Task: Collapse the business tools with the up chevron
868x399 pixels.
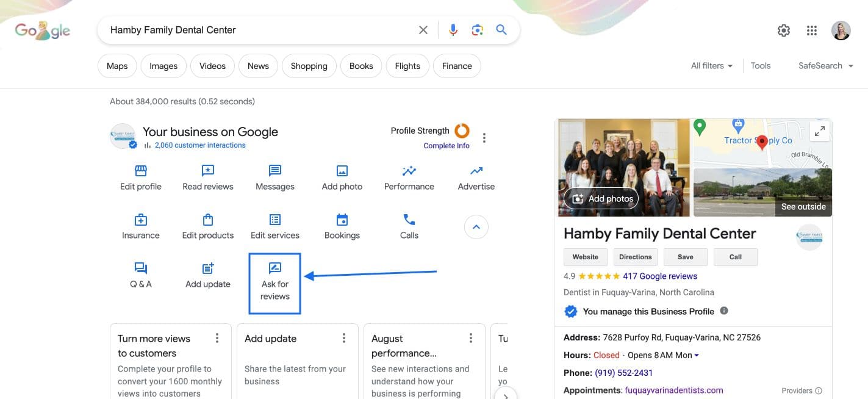Action: pyautogui.click(x=476, y=227)
